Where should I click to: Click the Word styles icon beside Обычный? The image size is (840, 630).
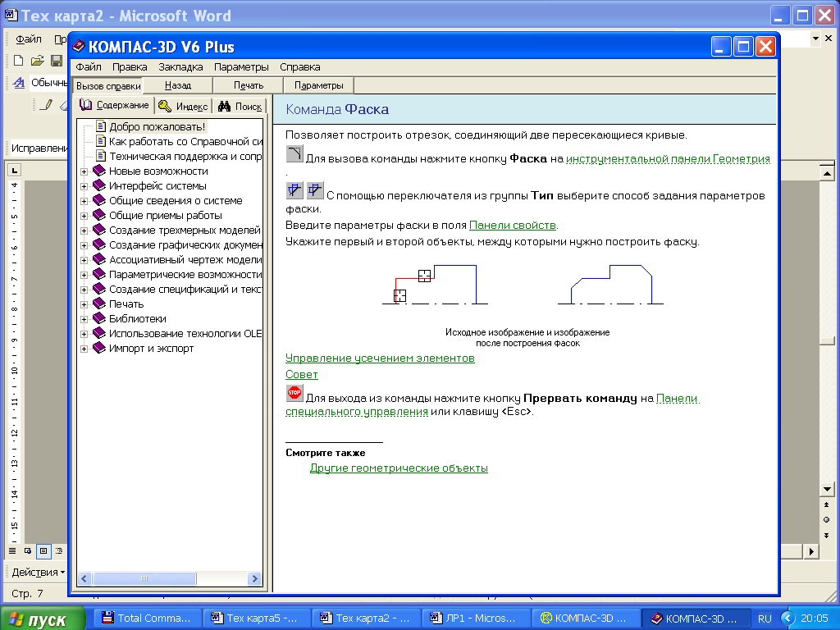[20, 83]
